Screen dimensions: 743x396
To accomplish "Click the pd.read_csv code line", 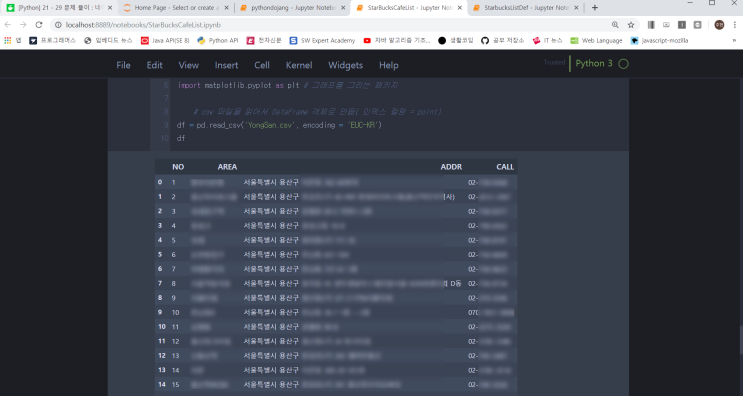I will (279, 126).
